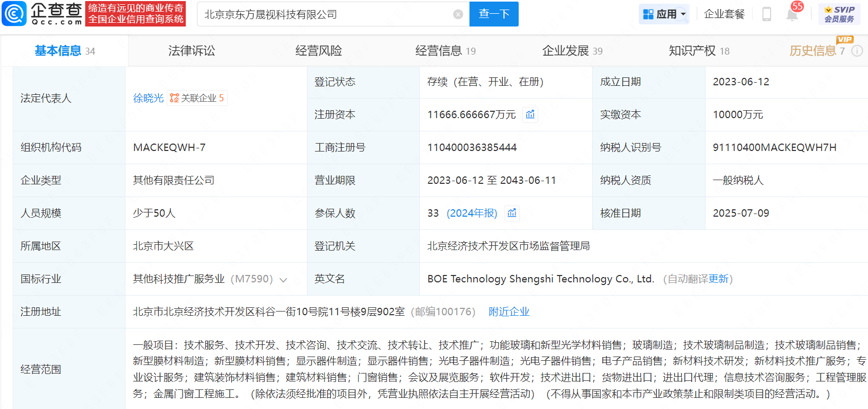Open the notification bell with 55 badge
The height and width of the screenshot is (409, 868).
792,14
